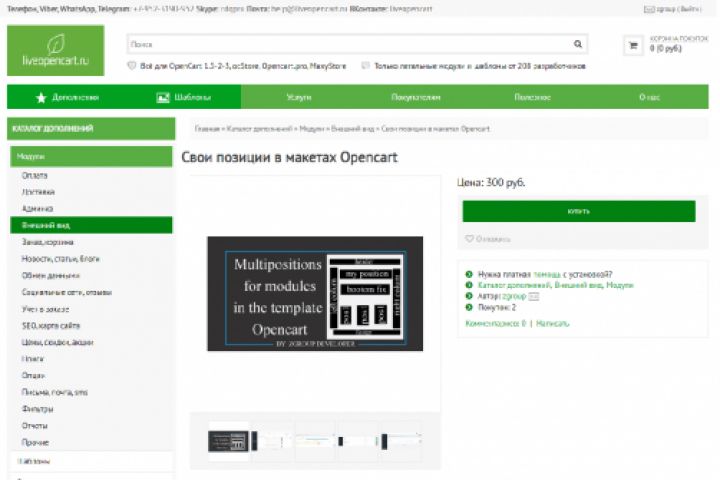The image size is (720, 480).
Task: Select SEO, карта сайта in sidebar
Action: click(x=51, y=326)
